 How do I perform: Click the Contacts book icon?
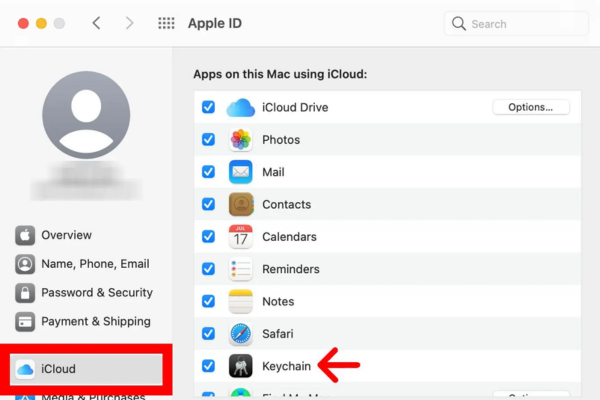point(241,204)
